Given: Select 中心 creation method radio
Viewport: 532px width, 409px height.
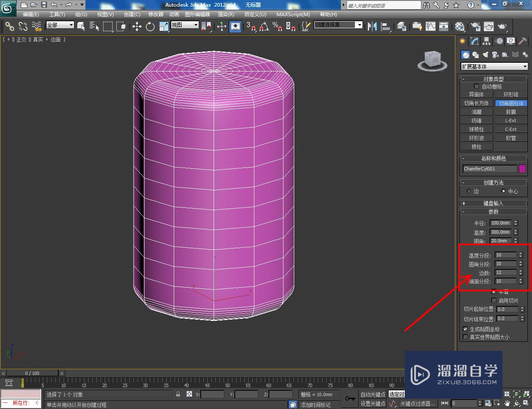Looking at the screenshot, I should 504,191.
